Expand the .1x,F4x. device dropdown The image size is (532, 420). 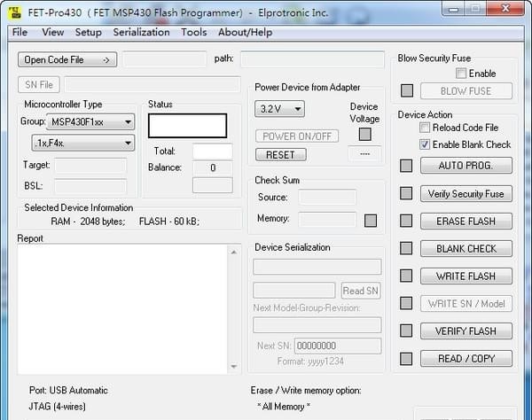(83, 143)
